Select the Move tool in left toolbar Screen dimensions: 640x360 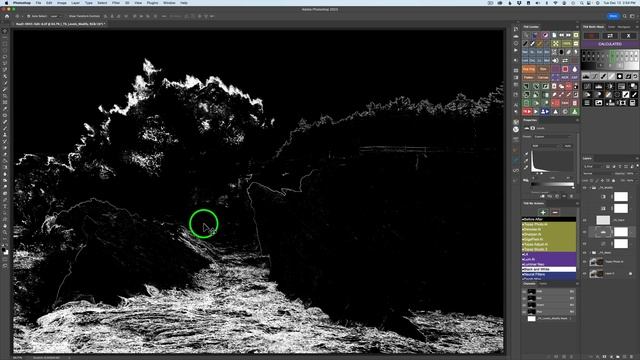pyautogui.click(x=5, y=31)
